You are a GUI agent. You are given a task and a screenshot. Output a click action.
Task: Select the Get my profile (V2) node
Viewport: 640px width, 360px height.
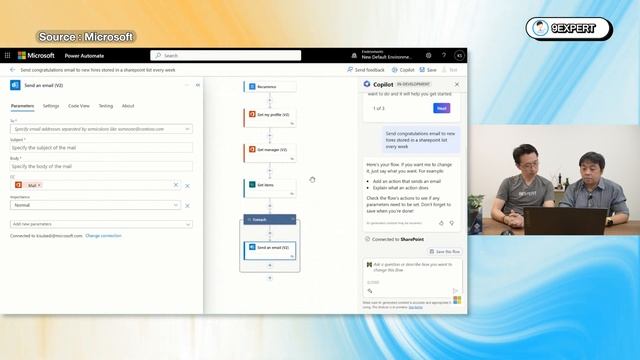point(270,118)
